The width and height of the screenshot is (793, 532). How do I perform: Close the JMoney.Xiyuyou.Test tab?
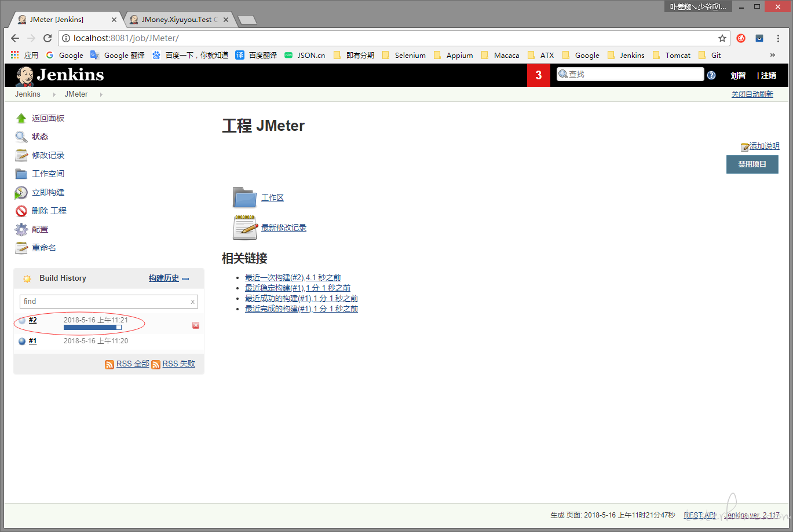coord(226,20)
